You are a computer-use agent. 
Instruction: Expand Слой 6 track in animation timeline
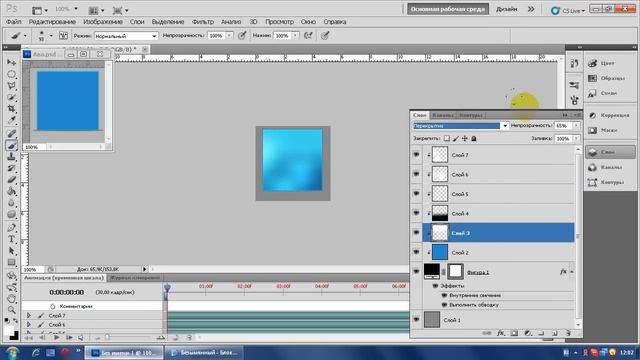pos(29,324)
